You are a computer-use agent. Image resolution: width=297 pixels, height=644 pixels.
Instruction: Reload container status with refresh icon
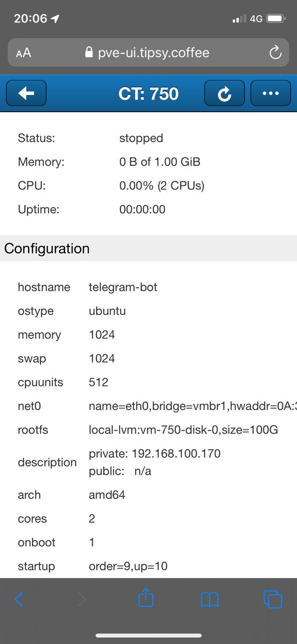tap(225, 93)
